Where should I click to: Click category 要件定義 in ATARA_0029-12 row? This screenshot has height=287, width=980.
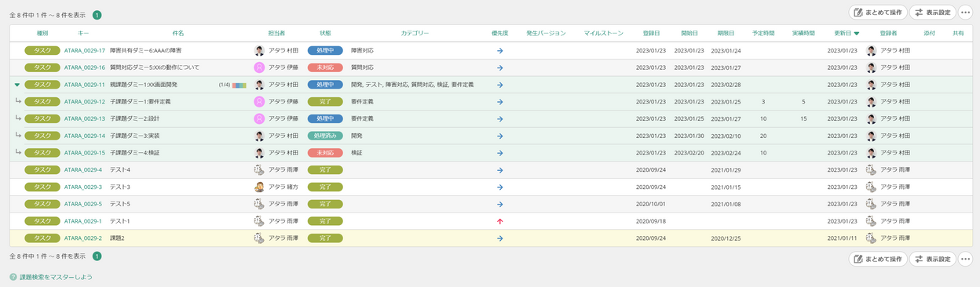pos(362,102)
